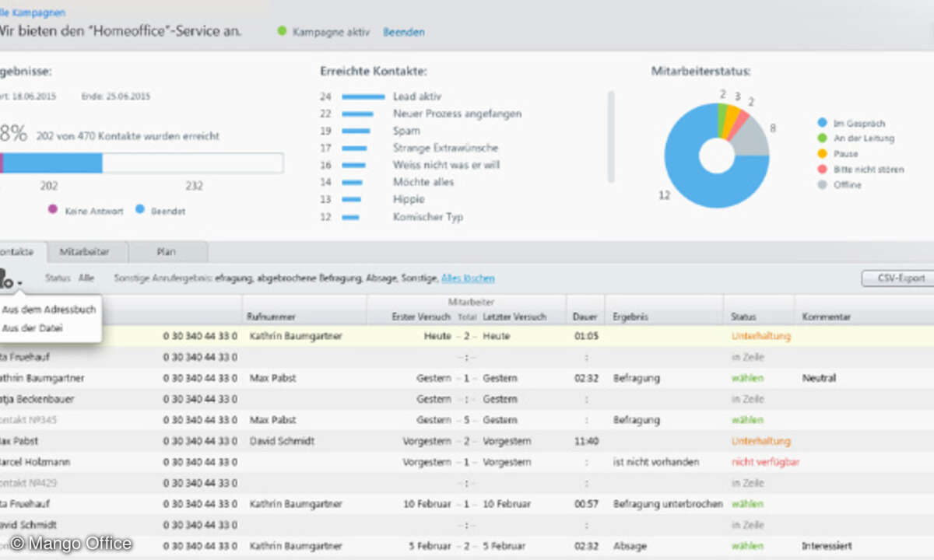
Task: Sort by the 'Letzter Versuch' column header
Action: click(x=514, y=317)
